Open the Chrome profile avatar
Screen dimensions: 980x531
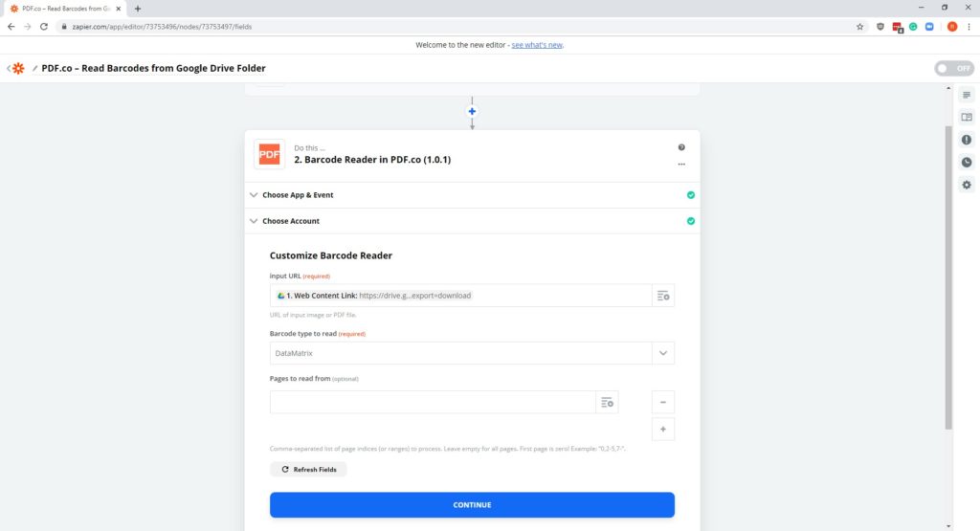(x=952, y=27)
